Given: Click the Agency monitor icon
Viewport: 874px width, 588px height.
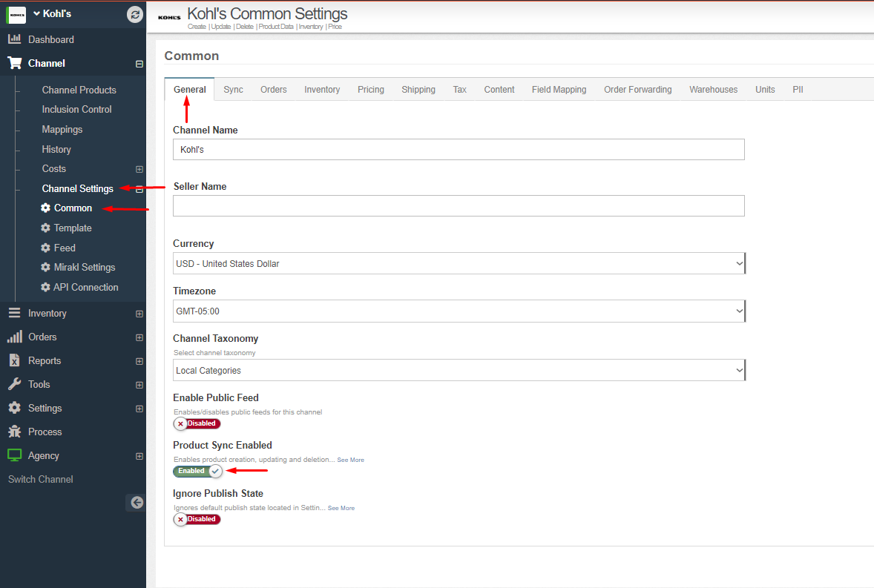Looking at the screenshot, I should point(15,455).
